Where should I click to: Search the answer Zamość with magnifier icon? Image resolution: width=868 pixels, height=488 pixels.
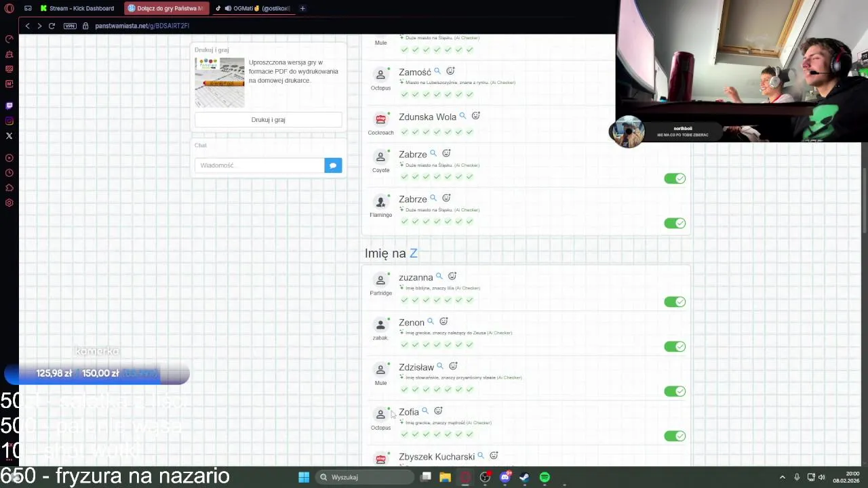point(437,71)
